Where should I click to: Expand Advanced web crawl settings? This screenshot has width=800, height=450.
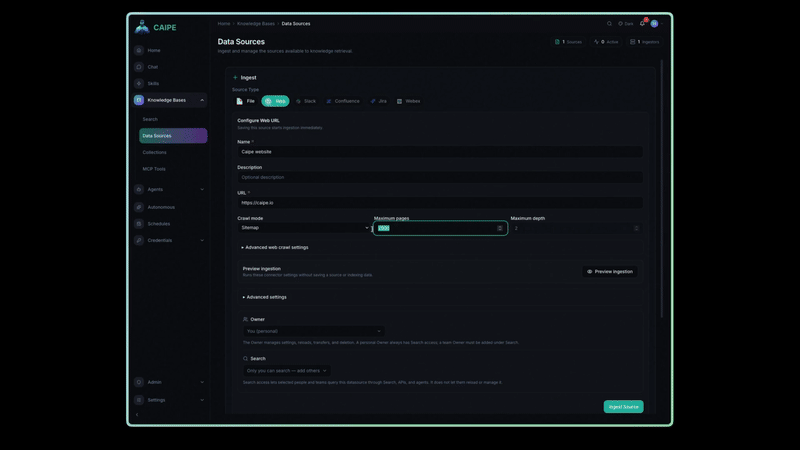click(275, 247)
